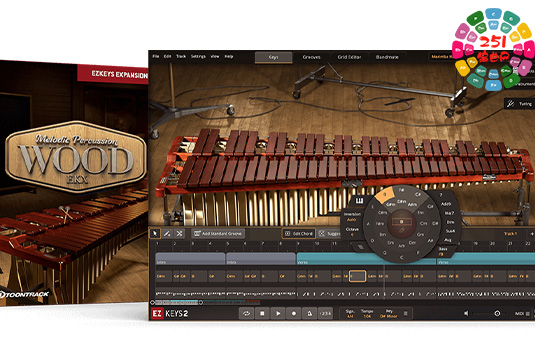Select the pencil draw tool

click(x=167, y=233)
